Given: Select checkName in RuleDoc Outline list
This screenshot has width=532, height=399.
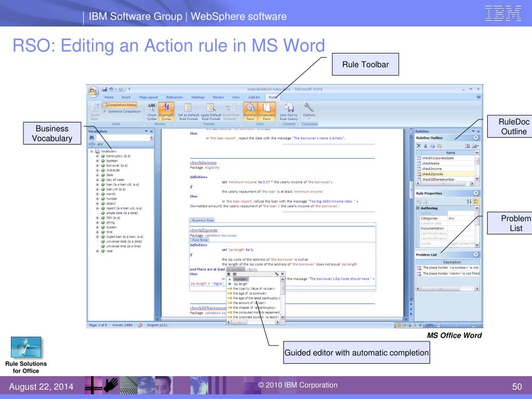Looking at the screenshot, I should point(445,164).
